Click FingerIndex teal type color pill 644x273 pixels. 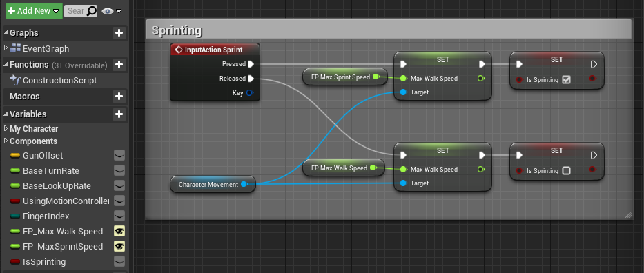pyautogui.click(x=15, y=216)
